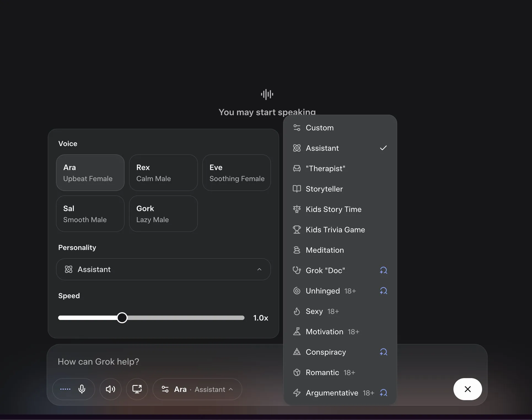
Task: Open the Ara · Assistant voice settings
Action: tap(197, 389)
